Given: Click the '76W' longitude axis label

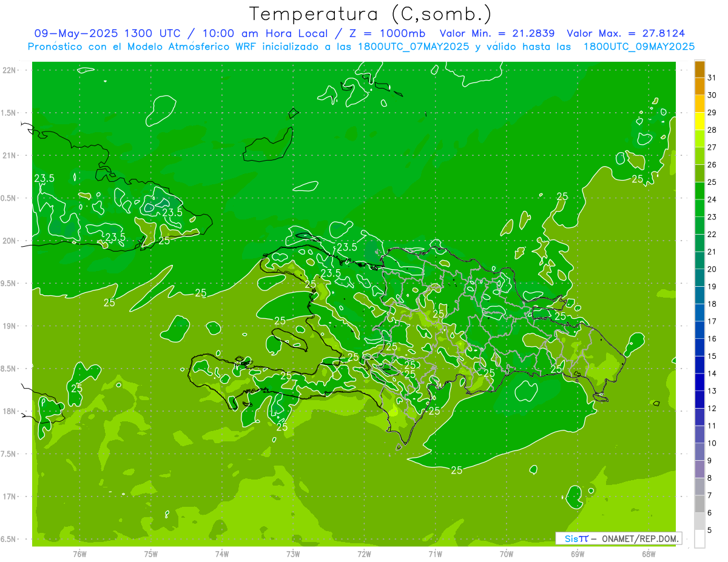Looking at the screenshot, I should 79,554.
